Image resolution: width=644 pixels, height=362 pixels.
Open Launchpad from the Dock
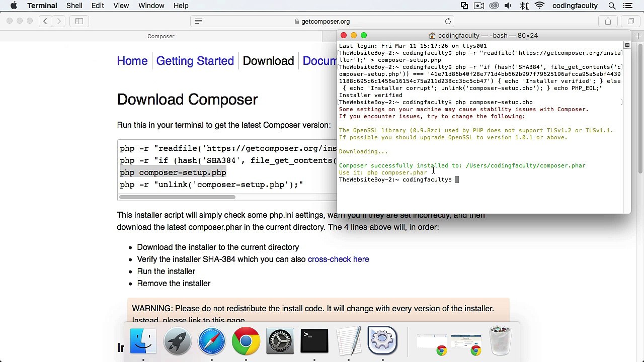[178, 341]
